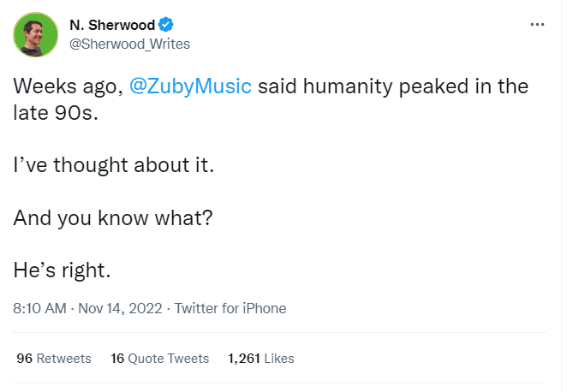Screen dimensions: 567x392
Task: View the 1,261 Likes list
Action: (x=261, y=359)
